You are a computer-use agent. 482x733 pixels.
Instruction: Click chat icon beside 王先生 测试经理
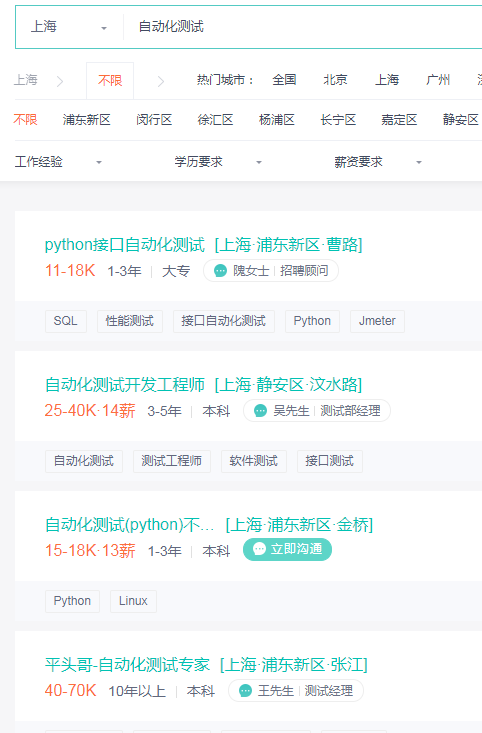point(245,691)
